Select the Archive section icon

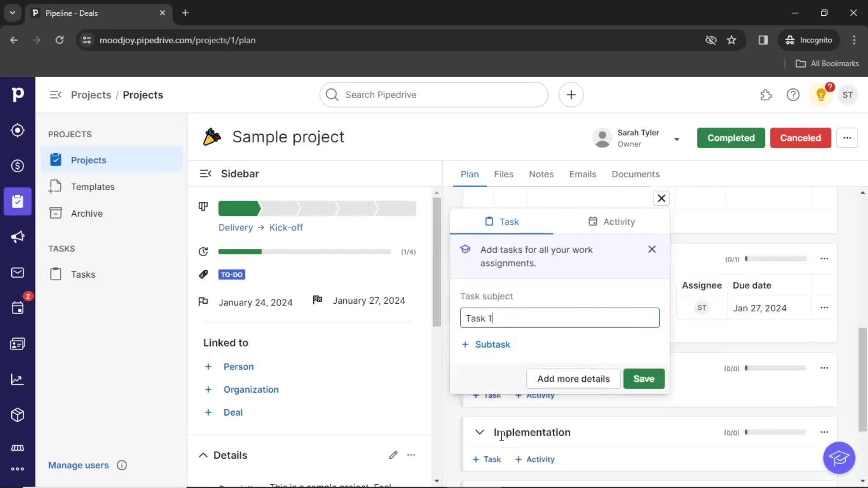(x=56, y=213)
